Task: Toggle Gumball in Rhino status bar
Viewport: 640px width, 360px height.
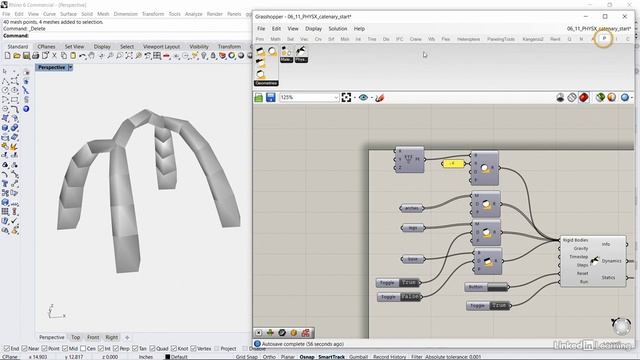Action: tap(358, 357)
